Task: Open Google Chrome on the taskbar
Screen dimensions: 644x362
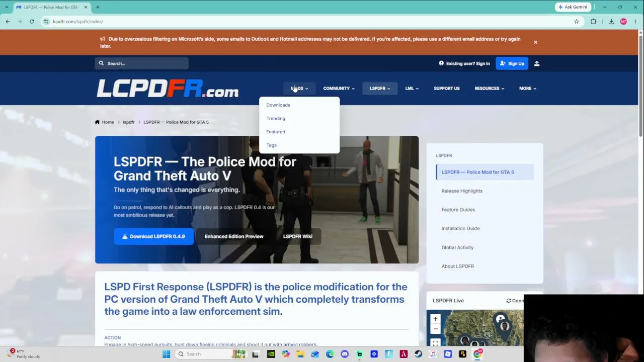Action: [477, 354]
